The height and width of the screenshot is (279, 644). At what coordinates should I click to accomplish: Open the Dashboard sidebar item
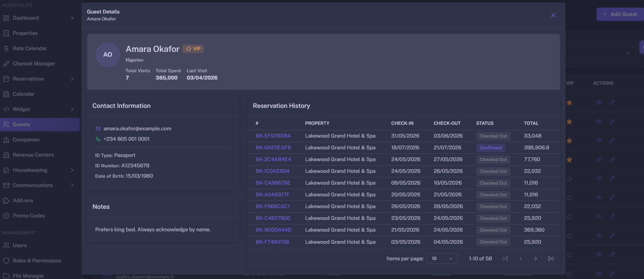pos(40,18)
